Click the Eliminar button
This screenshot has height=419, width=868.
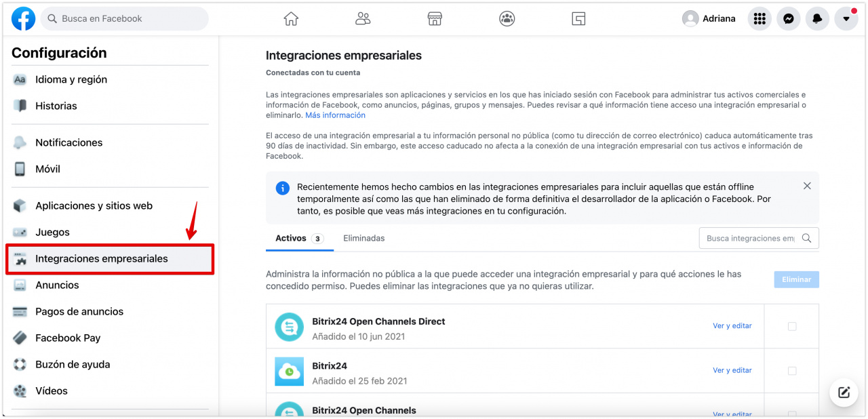[x=797, y=279]
